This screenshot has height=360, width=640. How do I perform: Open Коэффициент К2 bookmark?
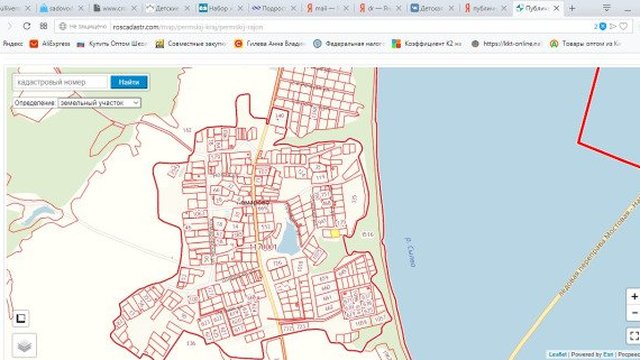tap(427, 44)
